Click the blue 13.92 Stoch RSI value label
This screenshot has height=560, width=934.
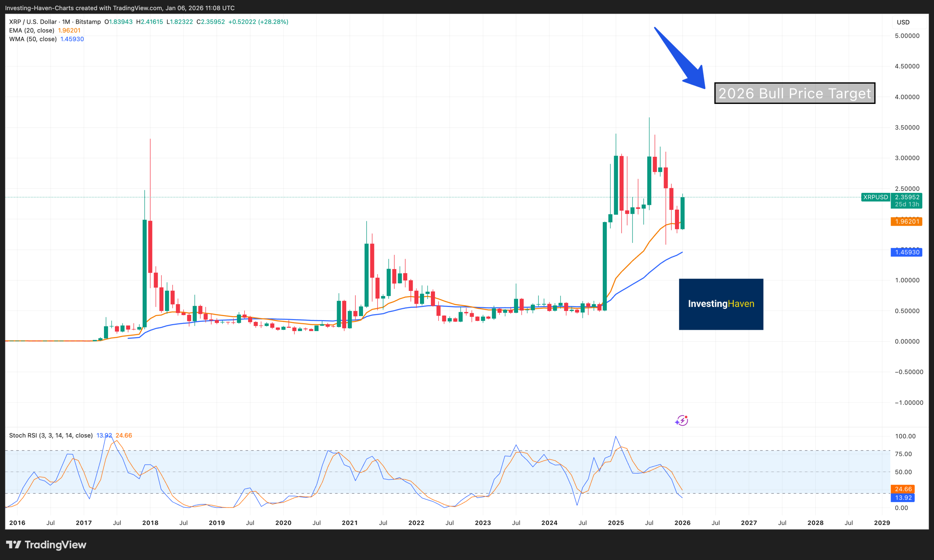(903, 497)
